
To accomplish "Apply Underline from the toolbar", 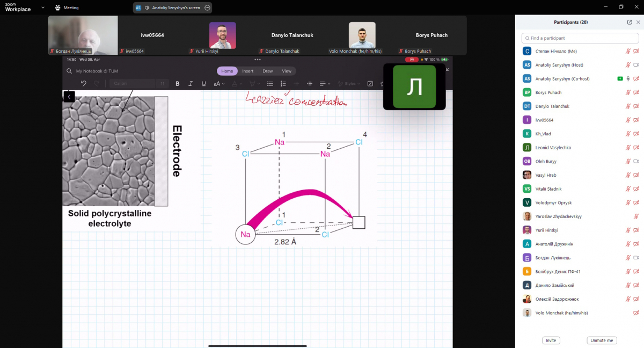I will click(x=204, y=84).
